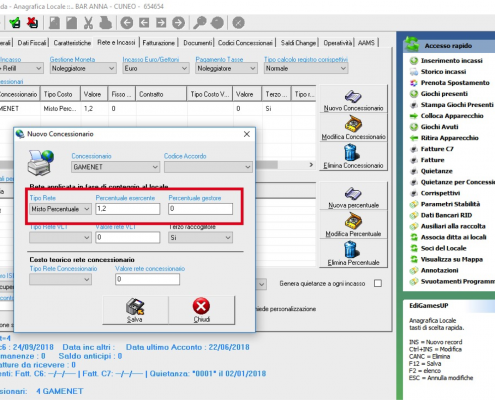Switch to the Fatturazione tab
The width and height of the screenshot is (495, 400).
click(x=159, y=43)
